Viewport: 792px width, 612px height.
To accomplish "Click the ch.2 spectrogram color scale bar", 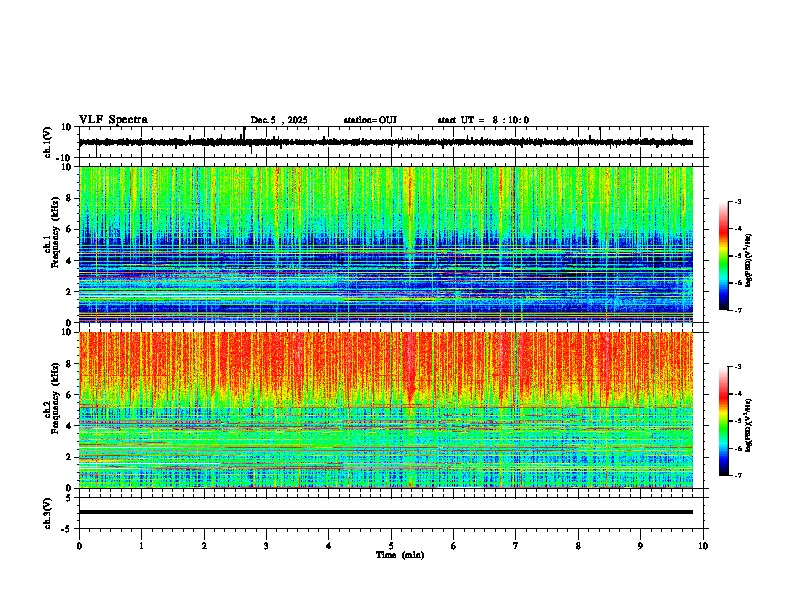I will 724,421.
